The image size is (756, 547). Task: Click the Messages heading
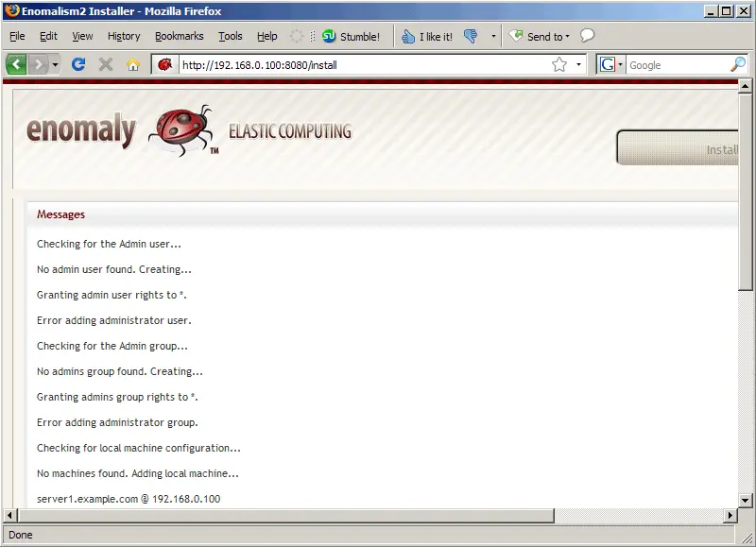pos(60,214)
